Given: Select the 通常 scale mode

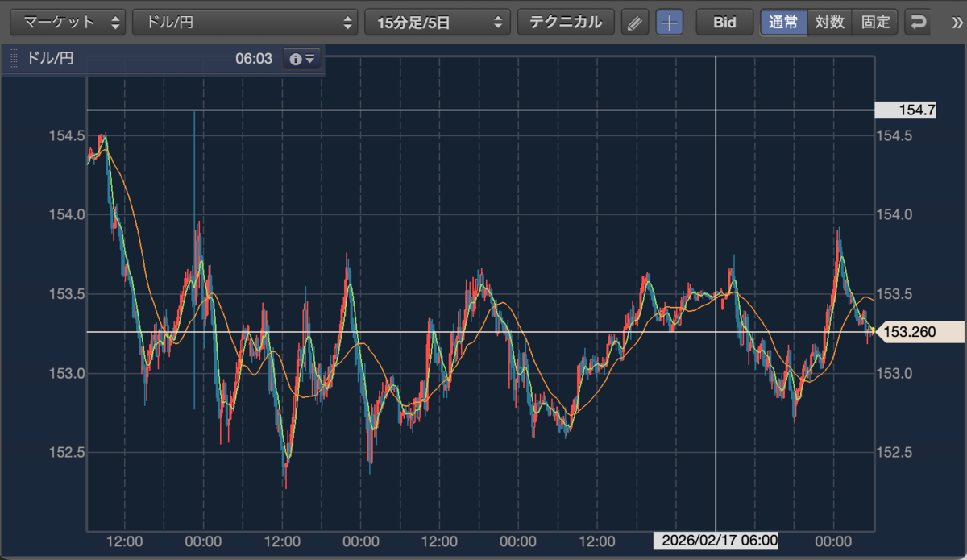Looking at the screenshot, I should pyautogui.click(x=783, y=22).
